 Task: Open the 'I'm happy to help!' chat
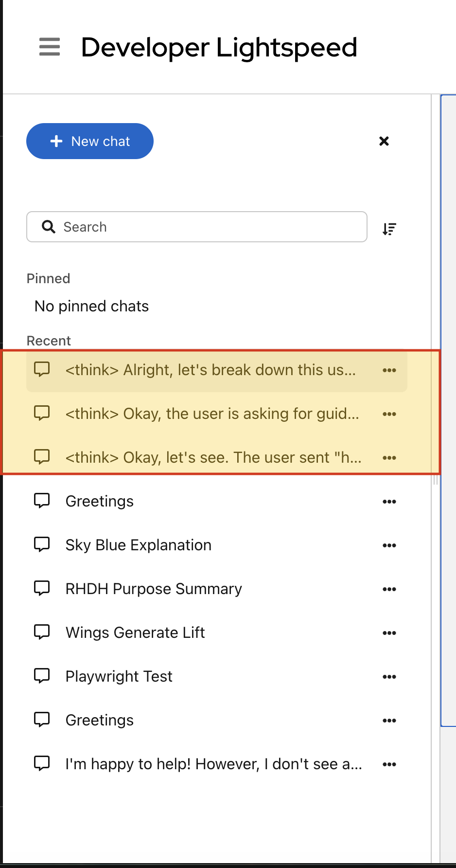click(x=213, y=764)
